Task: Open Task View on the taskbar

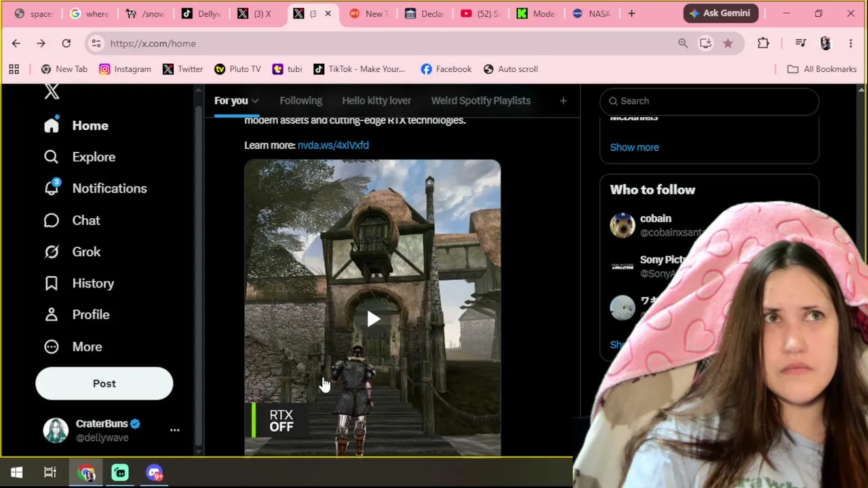Action: tap(50, 472)
